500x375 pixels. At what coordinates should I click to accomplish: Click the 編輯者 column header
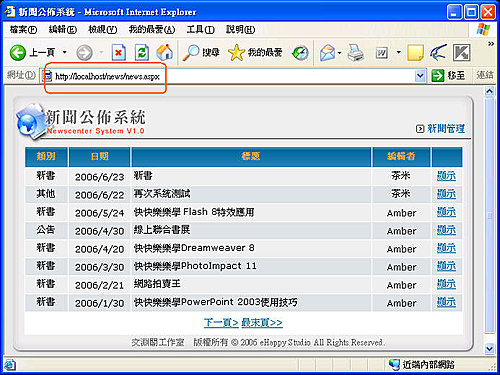[x=401, y=156]
